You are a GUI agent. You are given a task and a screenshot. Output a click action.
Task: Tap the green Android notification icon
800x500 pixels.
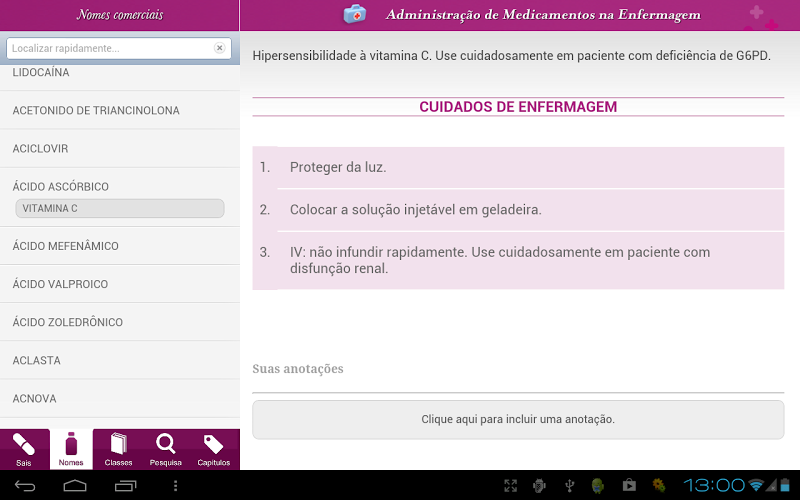tap(598, 485)
